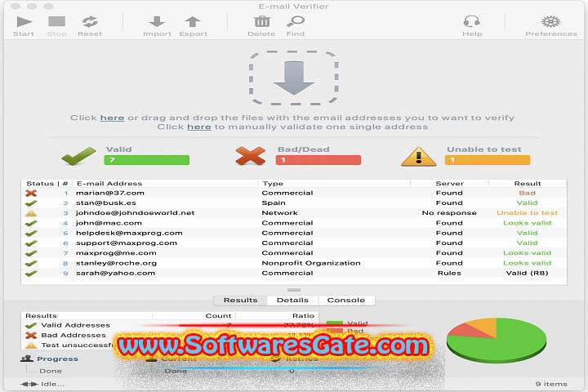Click cross icon beside Bad Addresses
The width and height of the screenshot is (588, 392).
point(31,335)
